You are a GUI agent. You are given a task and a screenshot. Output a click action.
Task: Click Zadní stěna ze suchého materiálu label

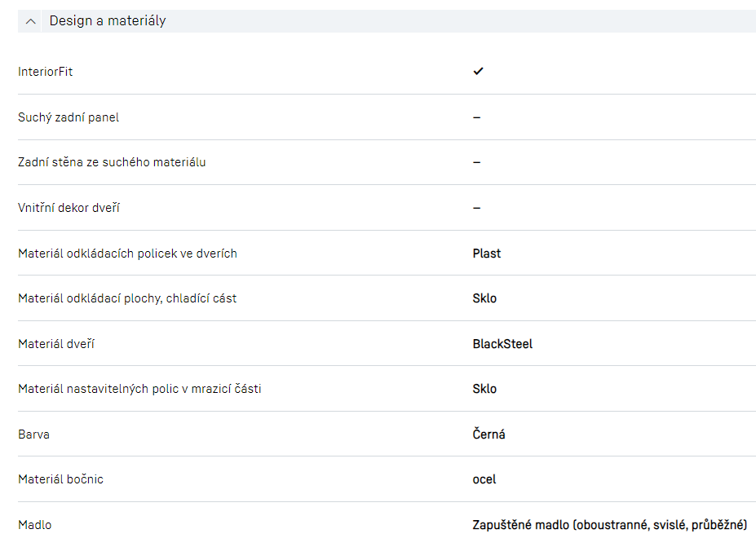[x=112, y=162]
